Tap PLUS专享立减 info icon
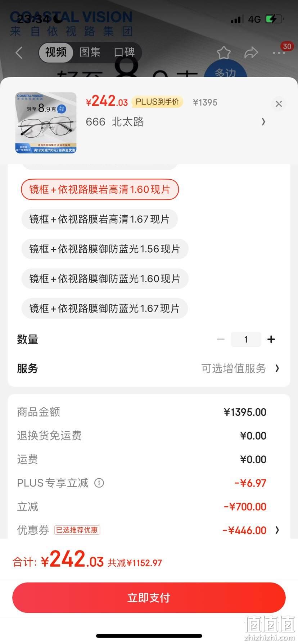Screen dimensions: 298x644 [x=99, y=483]
